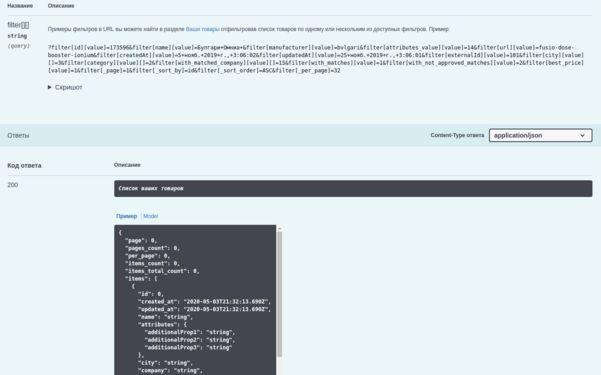The height and width of the screenshot is (375, 601).
Task: Click the "city": "string" line
Action: 165,363
